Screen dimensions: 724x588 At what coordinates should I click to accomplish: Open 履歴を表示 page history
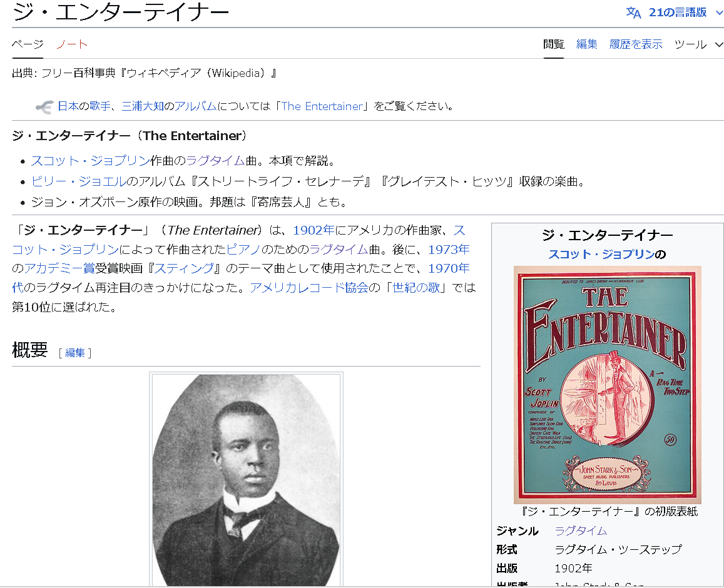click(x=635, y=44)
